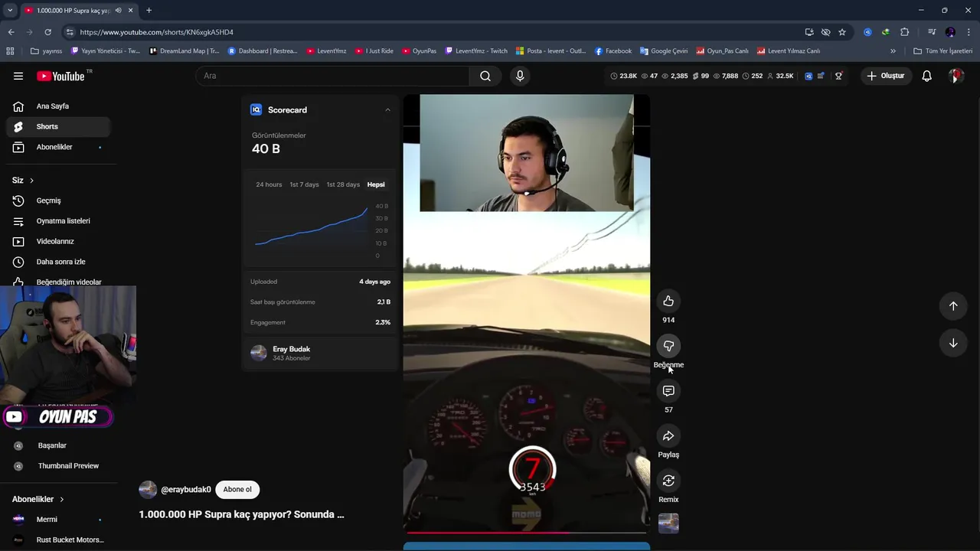This screenshot has height=551, width=980.
Task: Open Tüm Yer İşaretleri folder
Action: 942,51
